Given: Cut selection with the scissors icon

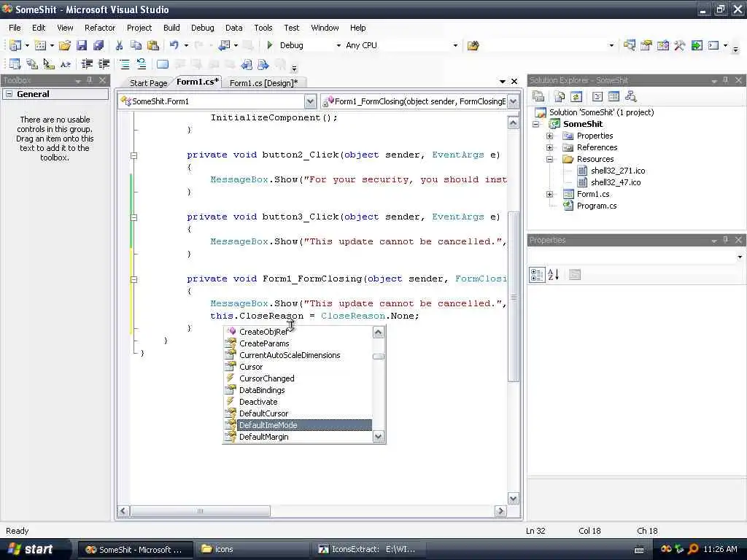Looking at the screenshot, I should (119, 45).
